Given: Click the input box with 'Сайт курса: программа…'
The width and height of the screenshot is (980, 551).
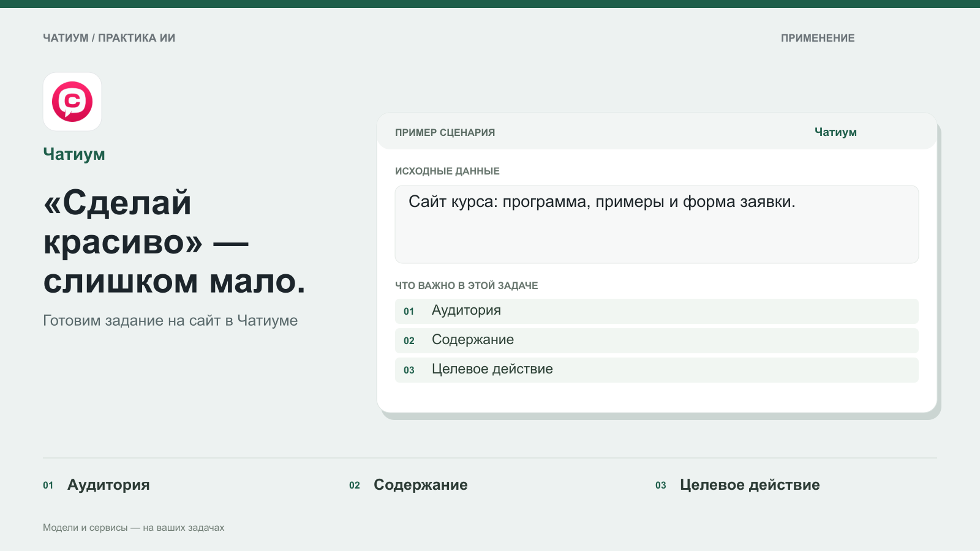Looking at the screenshot, I should [657, 224].
